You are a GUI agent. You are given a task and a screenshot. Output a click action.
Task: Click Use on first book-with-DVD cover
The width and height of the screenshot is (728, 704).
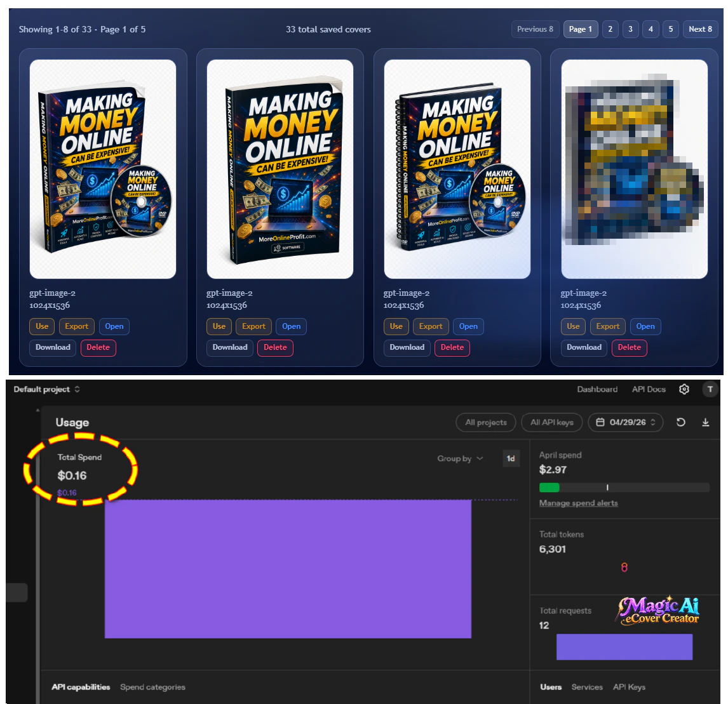pos(42,326)
